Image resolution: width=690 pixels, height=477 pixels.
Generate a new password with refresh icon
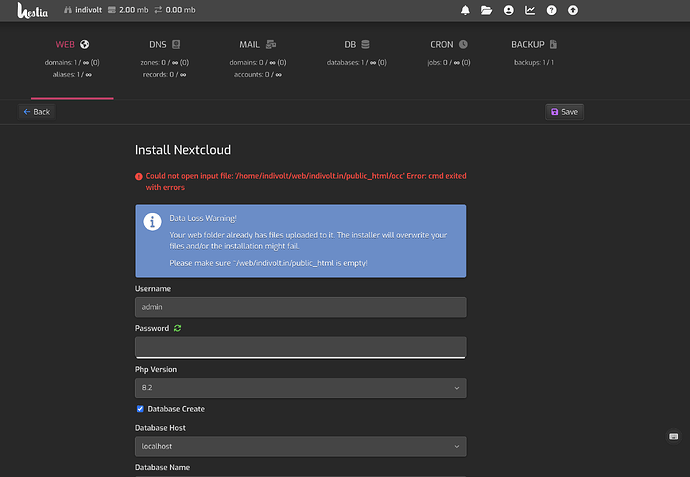(177, 328)
